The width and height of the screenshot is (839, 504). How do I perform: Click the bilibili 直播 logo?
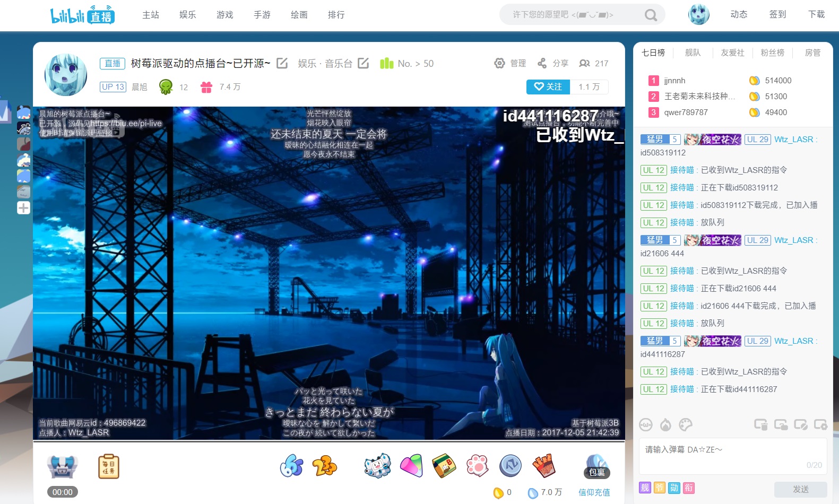tap(82, 15)
